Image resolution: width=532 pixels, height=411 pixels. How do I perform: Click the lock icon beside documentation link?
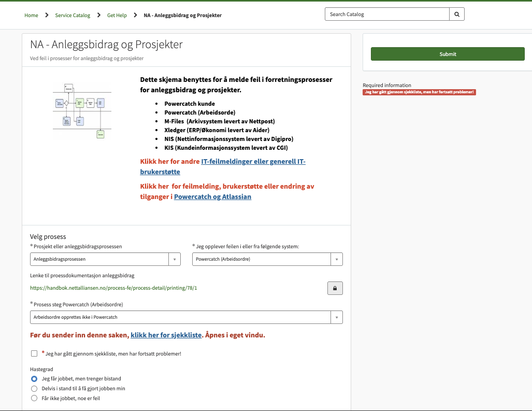tap(335, 288)
